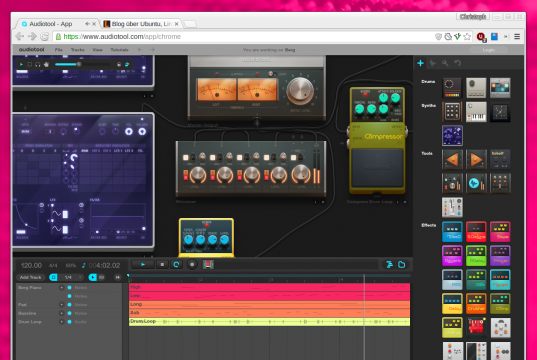Add the first drum machine in Drums row
The height and width of the screenshot is (360, 537).
452,88
